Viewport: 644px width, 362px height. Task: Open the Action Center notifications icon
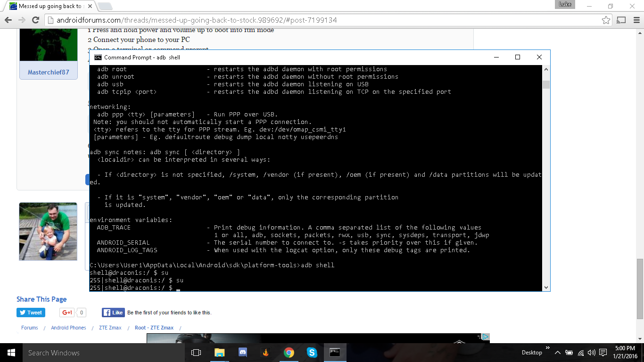[603, 353]
